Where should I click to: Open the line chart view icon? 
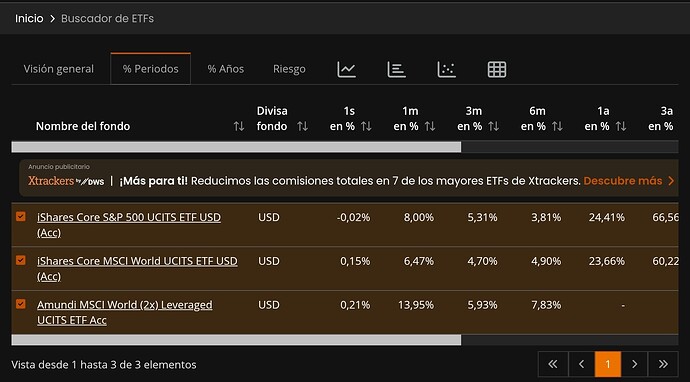[x=346, y=70]
